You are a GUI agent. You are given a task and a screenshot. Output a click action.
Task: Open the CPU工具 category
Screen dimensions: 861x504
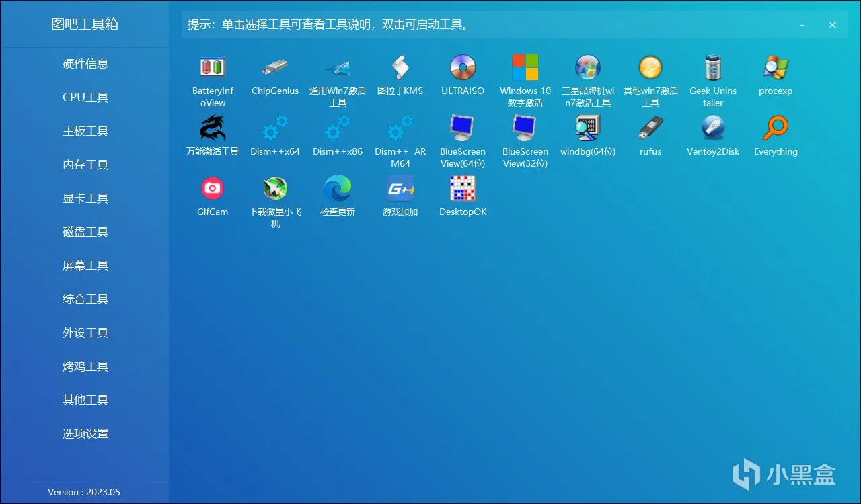tap(85, 97)
